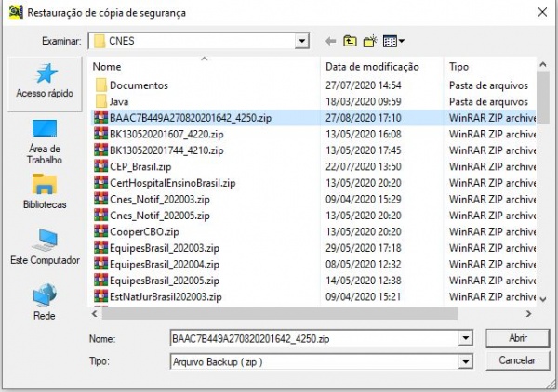Click the Nome filename input field
558x392 pixels.
click(315, 338)
